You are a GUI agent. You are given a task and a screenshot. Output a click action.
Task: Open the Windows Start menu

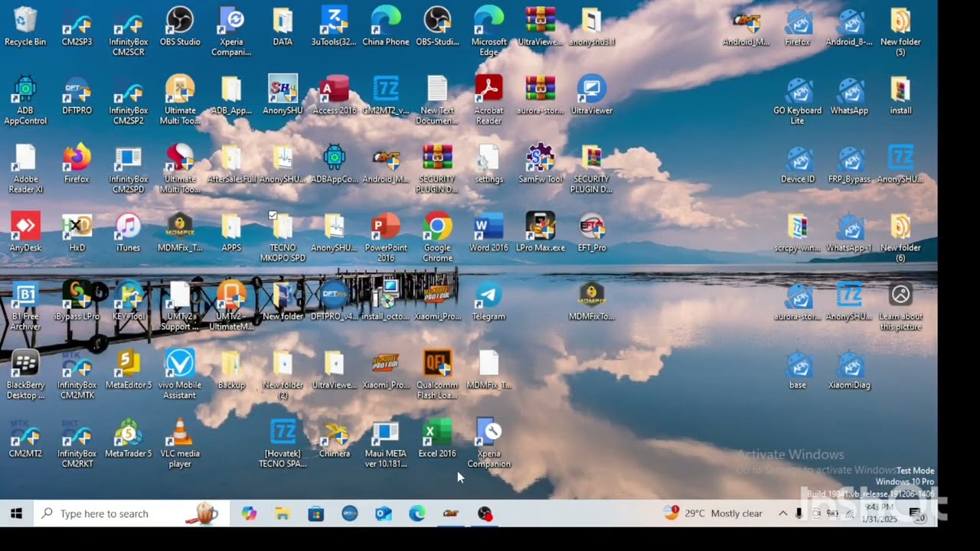[17, 514]
